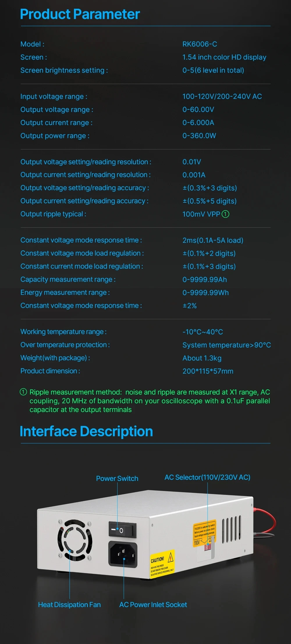The height and width of the screenshot is (644, 291).
Task: Click the red output wire on the device
Action: 269,515
